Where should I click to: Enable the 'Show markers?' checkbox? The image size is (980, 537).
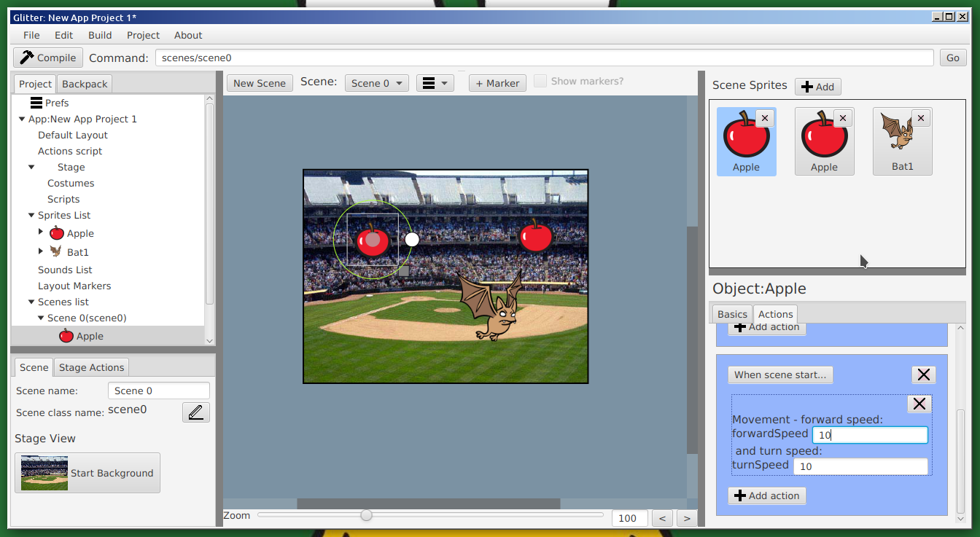(540, 82)
